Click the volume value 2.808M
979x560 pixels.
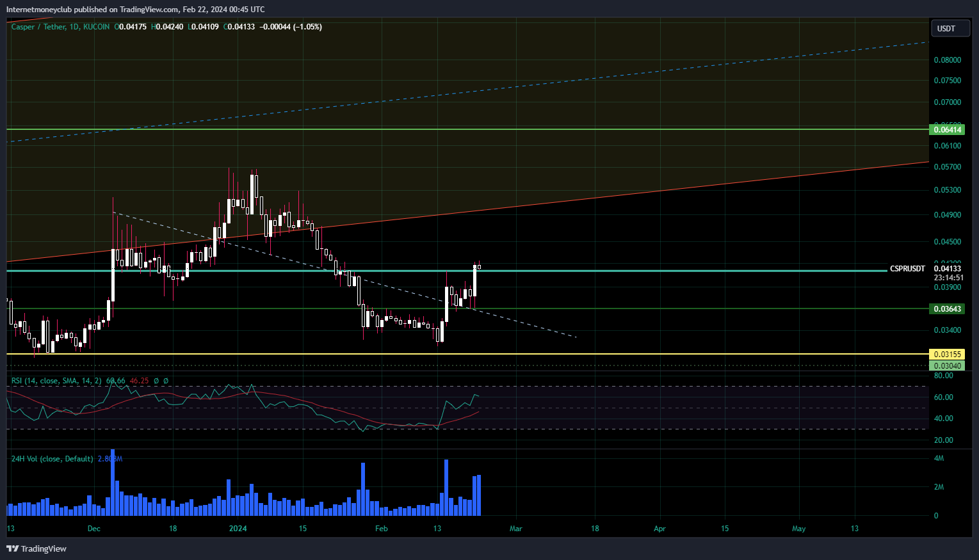click(x=110, y=459)
